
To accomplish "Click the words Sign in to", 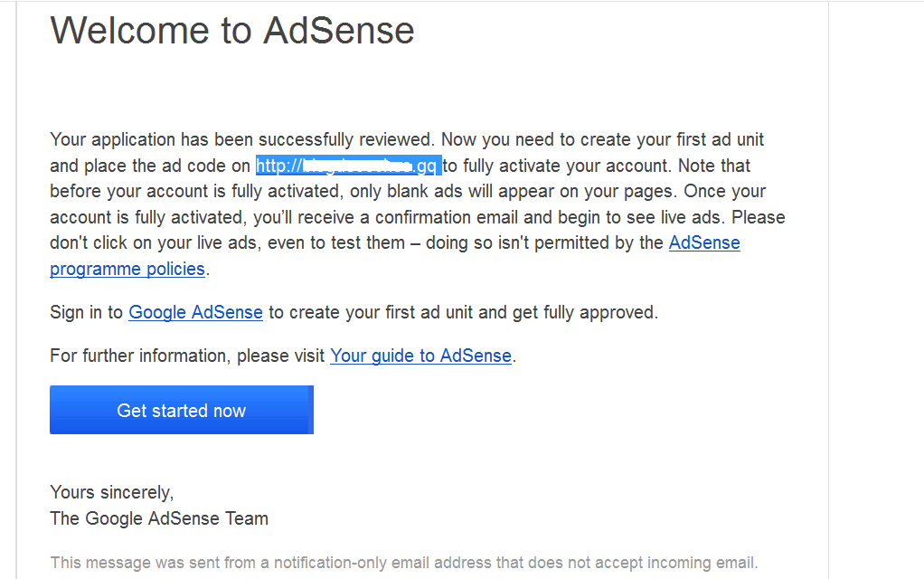I will (x=86, y=312).
